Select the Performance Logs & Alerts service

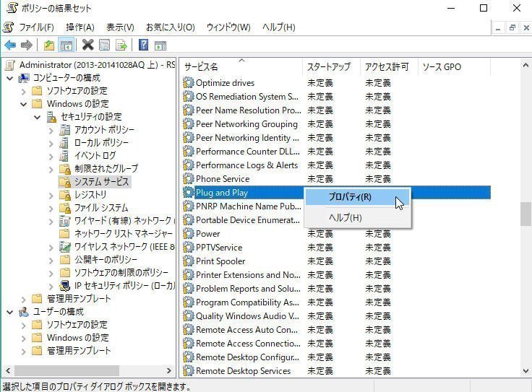click(x=246, y=165)
